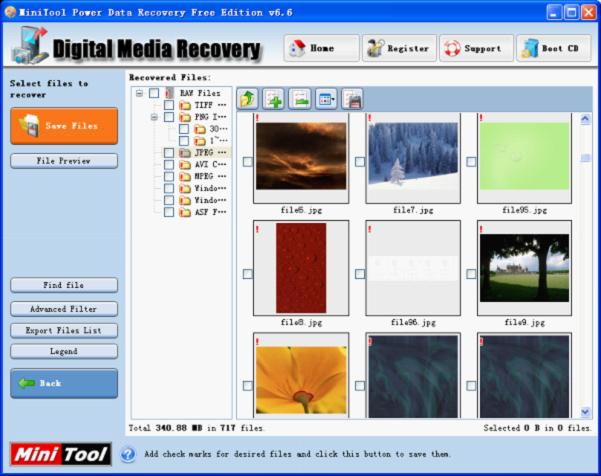601x476 pixels.
Task: Select the file6.jpg sunset clouds thumbnail
Action: point(301,158)
